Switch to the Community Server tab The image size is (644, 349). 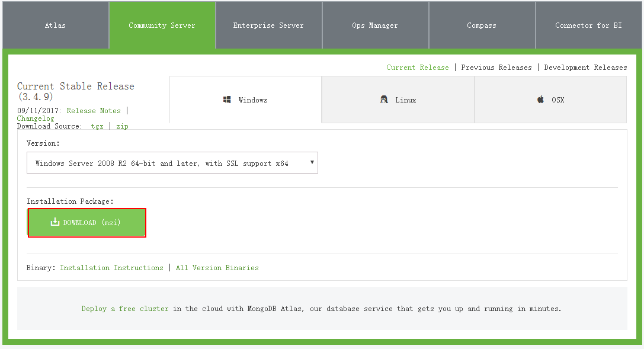[162, 25]
